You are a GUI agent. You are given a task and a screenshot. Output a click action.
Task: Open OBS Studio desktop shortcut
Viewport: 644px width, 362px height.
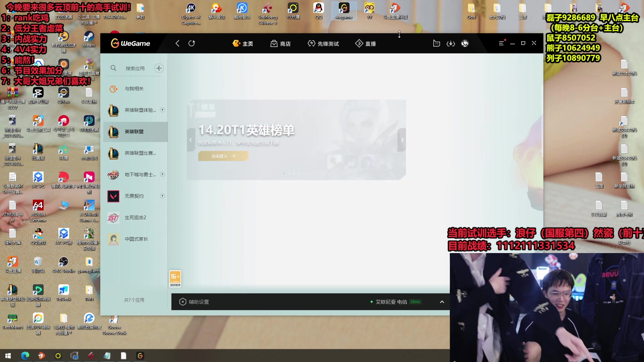63,265
